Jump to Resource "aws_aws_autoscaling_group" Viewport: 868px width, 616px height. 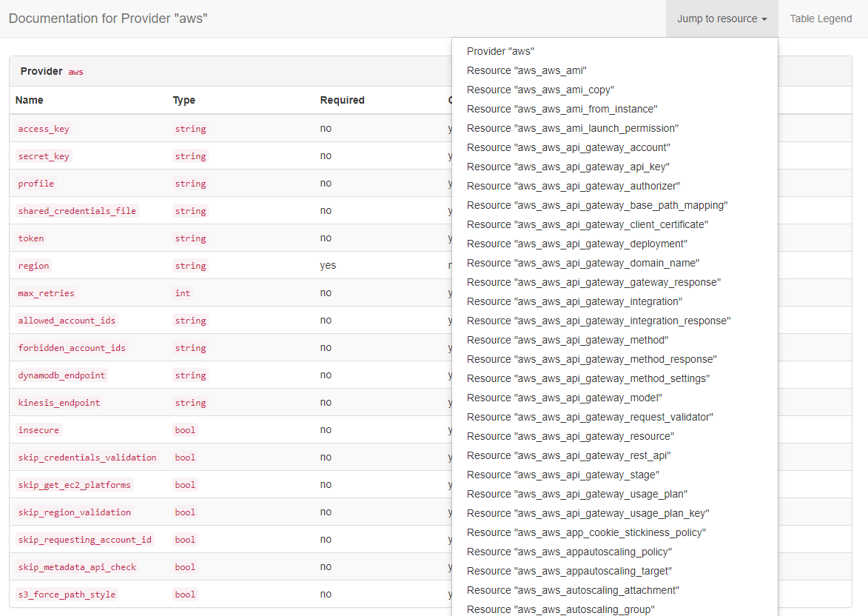pos(614,609)
